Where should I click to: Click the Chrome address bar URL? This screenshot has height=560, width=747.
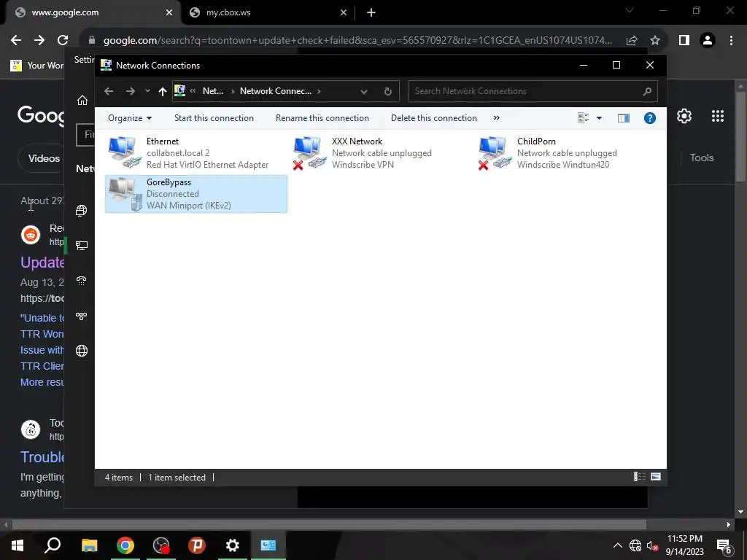pyautogui.click(x=357, y=41)
